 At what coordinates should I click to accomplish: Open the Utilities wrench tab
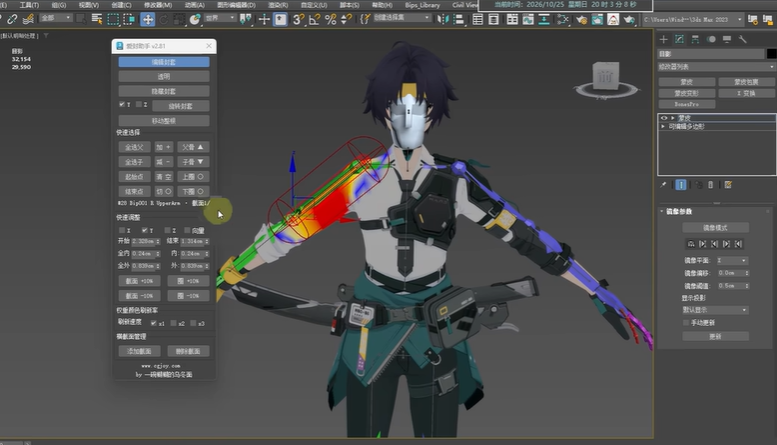click(x=742, y=39)
